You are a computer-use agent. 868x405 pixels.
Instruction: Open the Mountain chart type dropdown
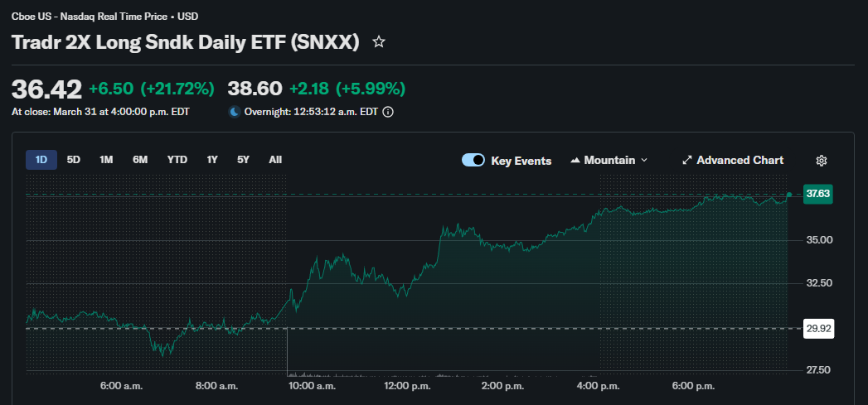pyautogui.click(x=609, y=161)
